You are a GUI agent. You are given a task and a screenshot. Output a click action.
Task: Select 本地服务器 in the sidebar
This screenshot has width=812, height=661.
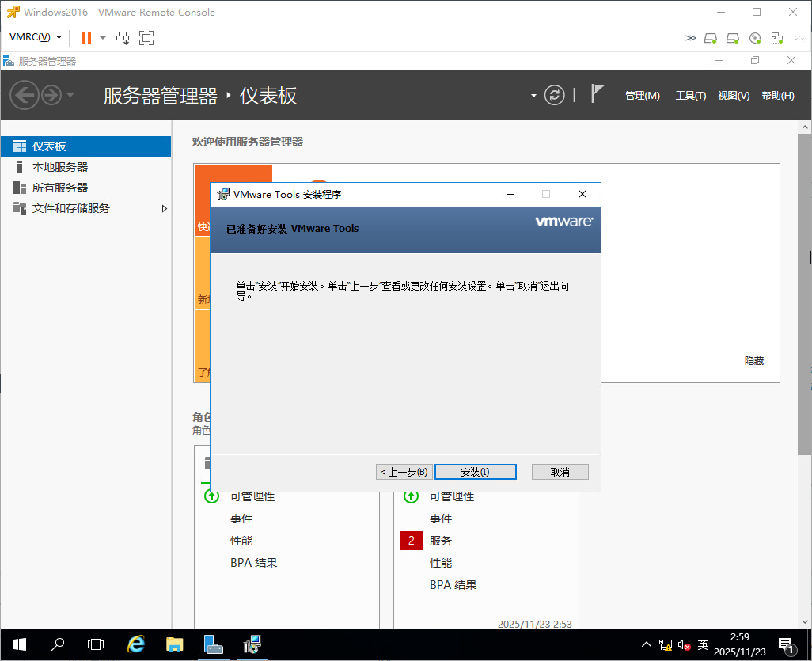86,167
